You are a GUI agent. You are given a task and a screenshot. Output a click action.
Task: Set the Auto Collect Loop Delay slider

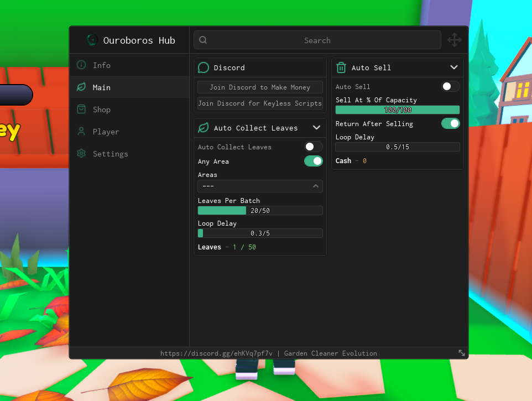pyautogui.click(x=260, y=233)
